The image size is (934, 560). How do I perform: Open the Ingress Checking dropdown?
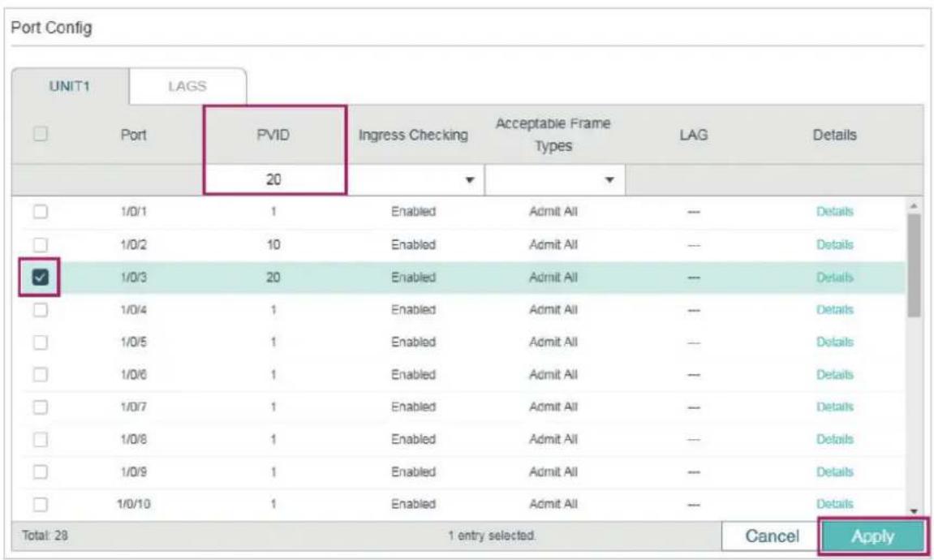pos(415,180)
